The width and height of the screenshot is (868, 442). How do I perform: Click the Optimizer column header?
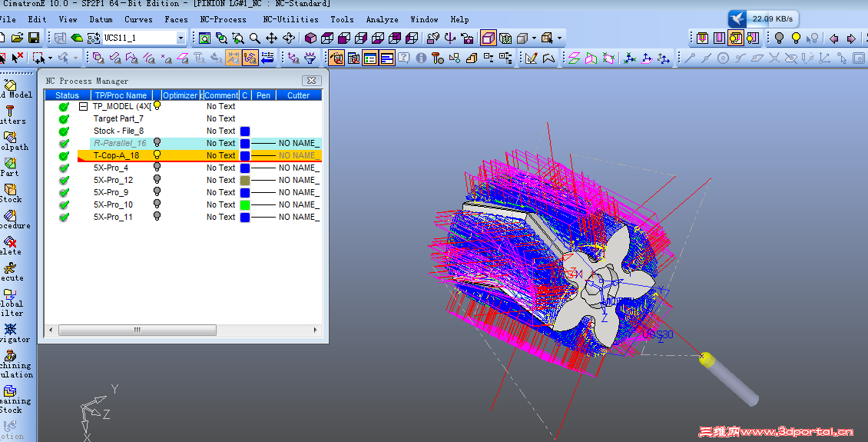tap(180, 95)
